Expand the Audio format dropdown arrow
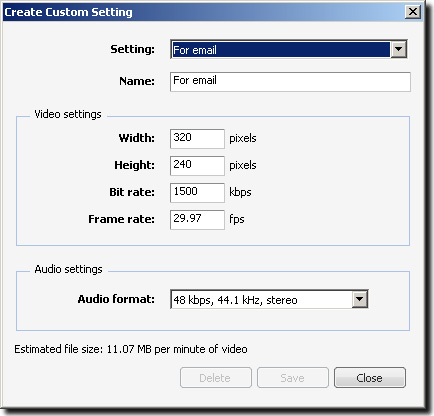Image resolution: width=434 pixels, height=416 pixels. (x=360, y=299)
